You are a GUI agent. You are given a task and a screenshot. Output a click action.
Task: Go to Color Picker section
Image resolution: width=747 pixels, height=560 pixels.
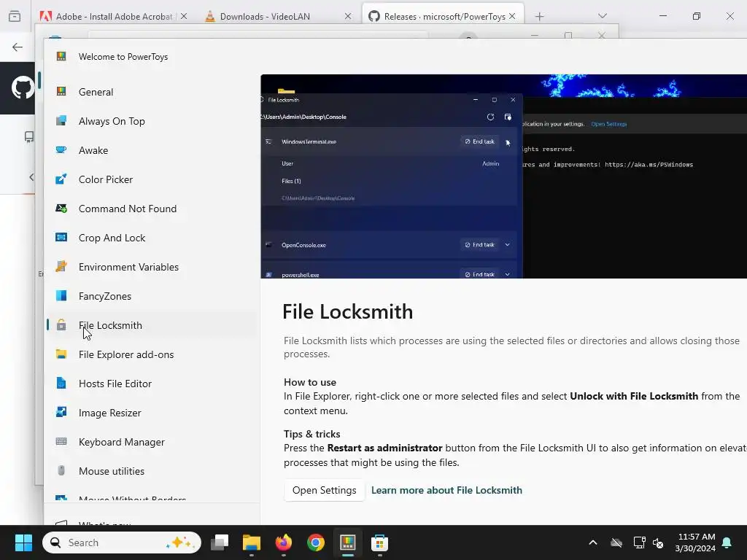point(152,179)
